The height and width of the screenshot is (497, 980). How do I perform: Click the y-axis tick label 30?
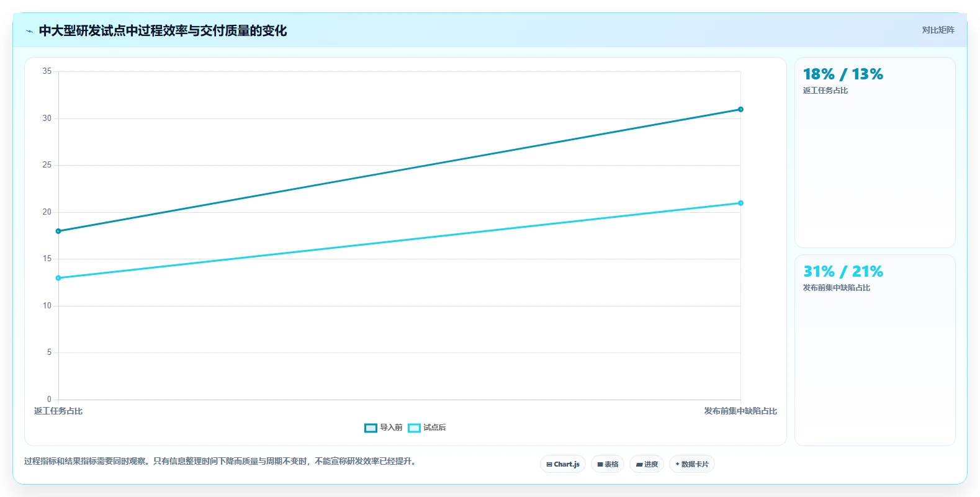47,119
